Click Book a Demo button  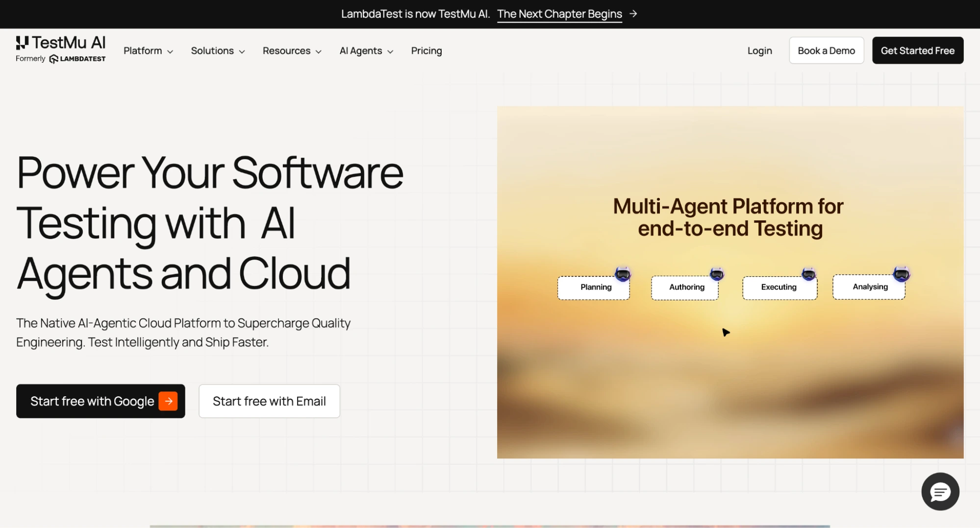pyautogui.click(x=826, y=50)
